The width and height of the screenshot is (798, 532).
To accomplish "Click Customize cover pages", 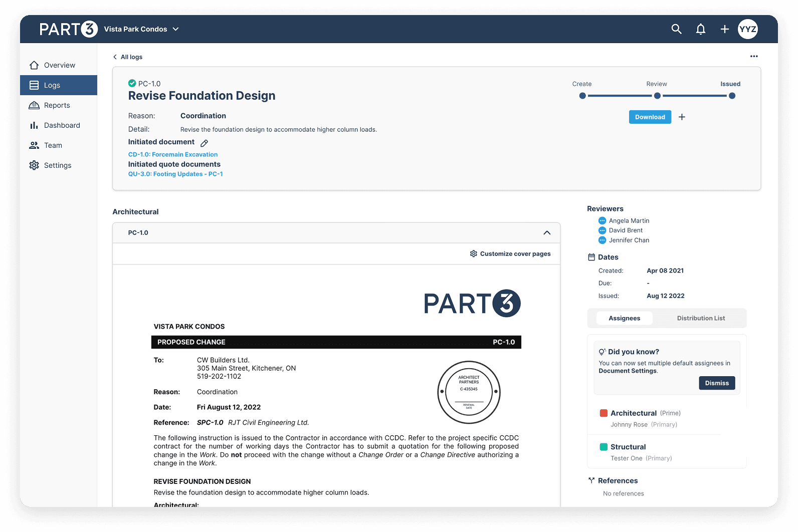I will tap(510, 253).
